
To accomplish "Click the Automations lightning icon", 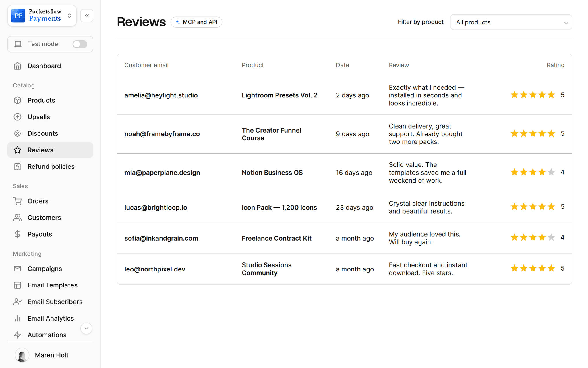I will [18, 335].
